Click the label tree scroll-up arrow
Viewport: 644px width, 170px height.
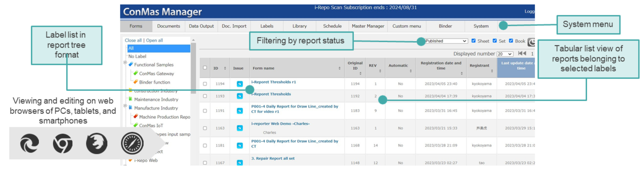[x=193, y=40]
